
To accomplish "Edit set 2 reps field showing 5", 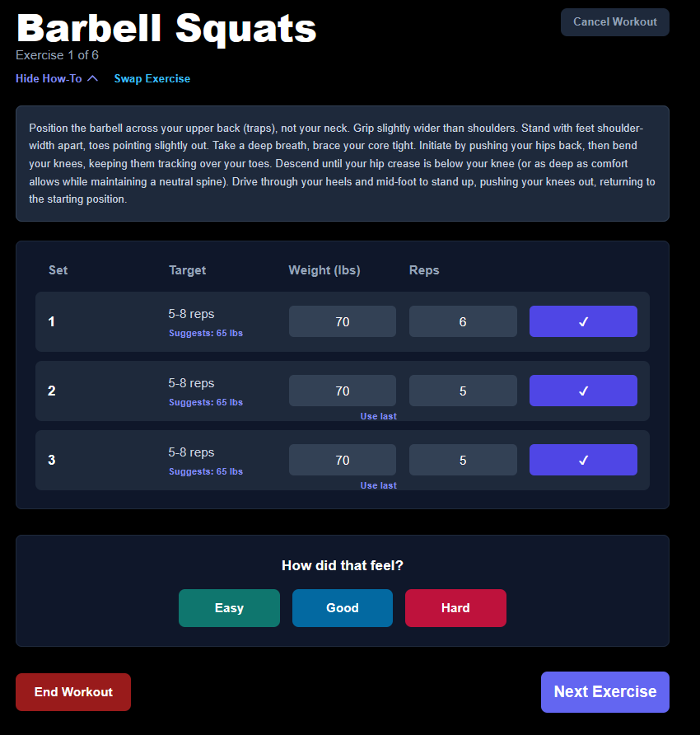I will click(463, 391).
